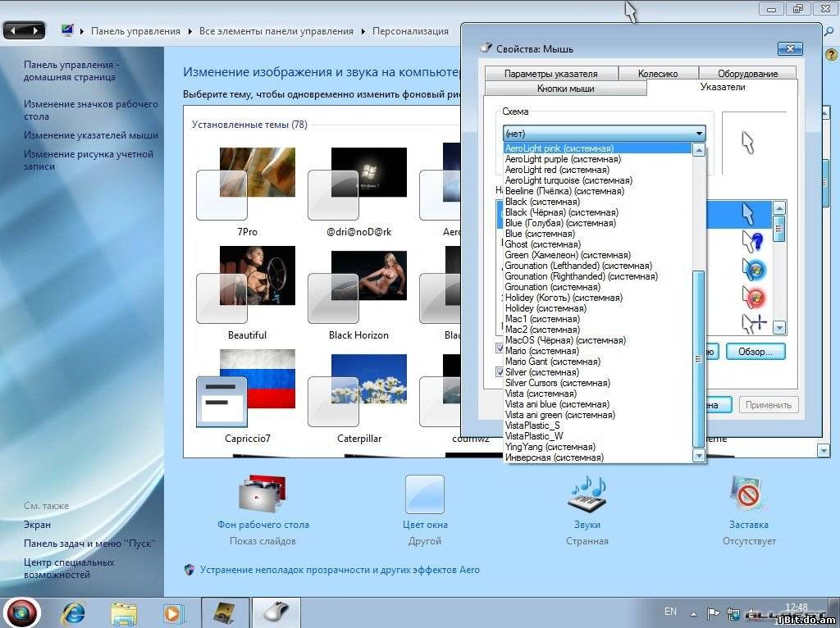840x628 pixels.
Task: Click the help question mark icon
Action: tap(832, 55)
